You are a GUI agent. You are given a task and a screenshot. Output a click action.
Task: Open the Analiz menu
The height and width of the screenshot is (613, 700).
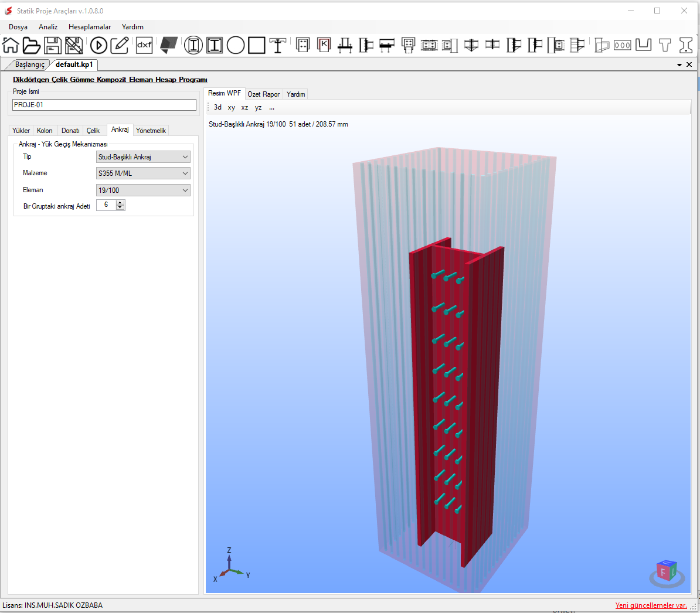pyautogui.click(x=48, y=27)
